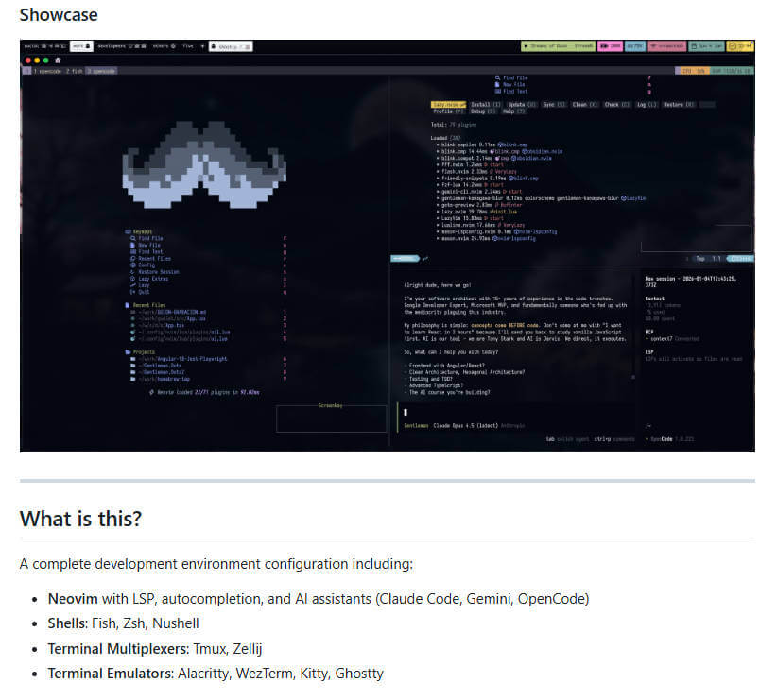This screenshot has height=700, width=777.
Task: Click the Lazy Extras icon in the dashboard
Action: (x=132, y=279)
